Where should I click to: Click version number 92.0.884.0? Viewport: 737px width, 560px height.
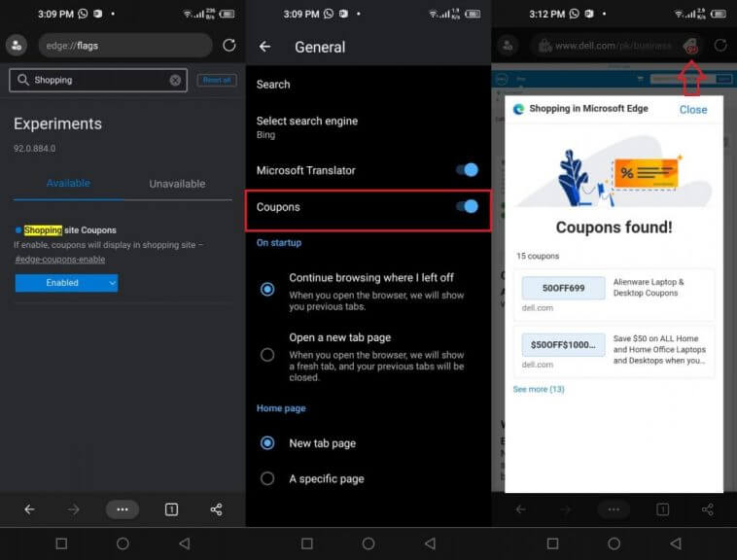34,149
